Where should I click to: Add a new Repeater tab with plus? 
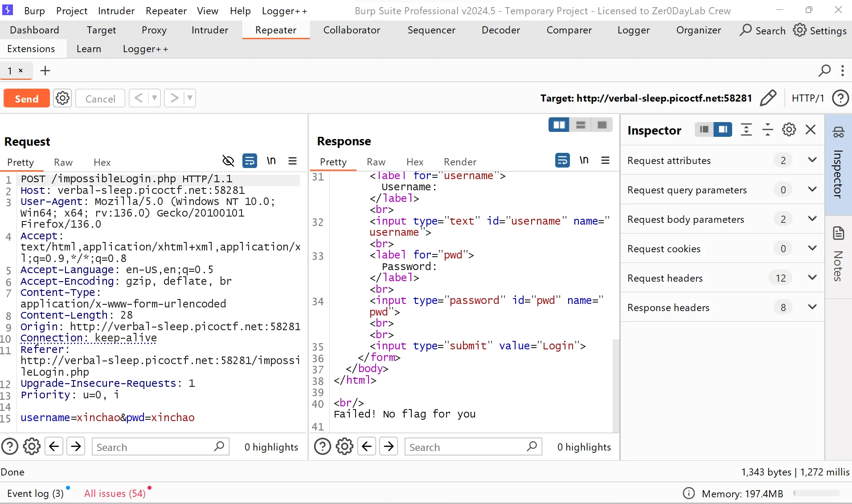pyautogui.click(x=45, y=70)
